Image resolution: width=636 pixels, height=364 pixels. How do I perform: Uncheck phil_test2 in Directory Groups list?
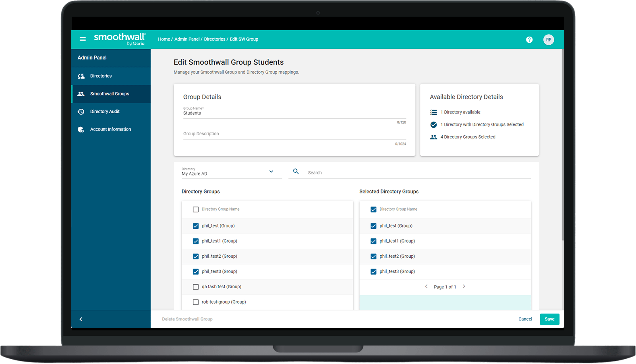click(196, 256)
